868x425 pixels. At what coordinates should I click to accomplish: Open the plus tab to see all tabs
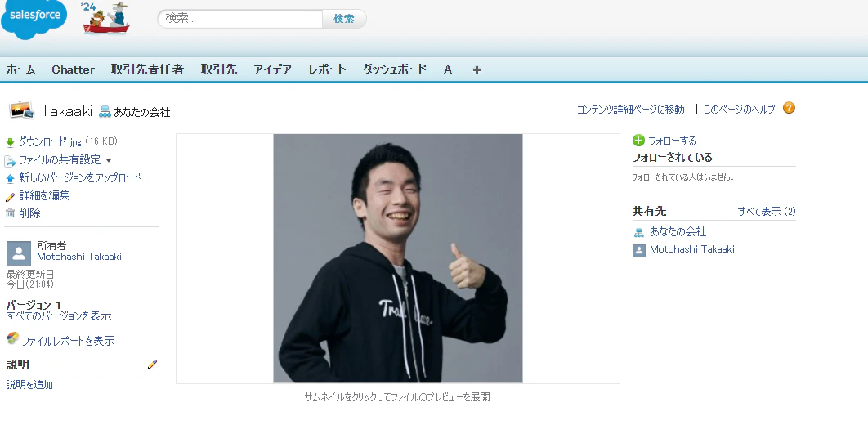point(477,69)
